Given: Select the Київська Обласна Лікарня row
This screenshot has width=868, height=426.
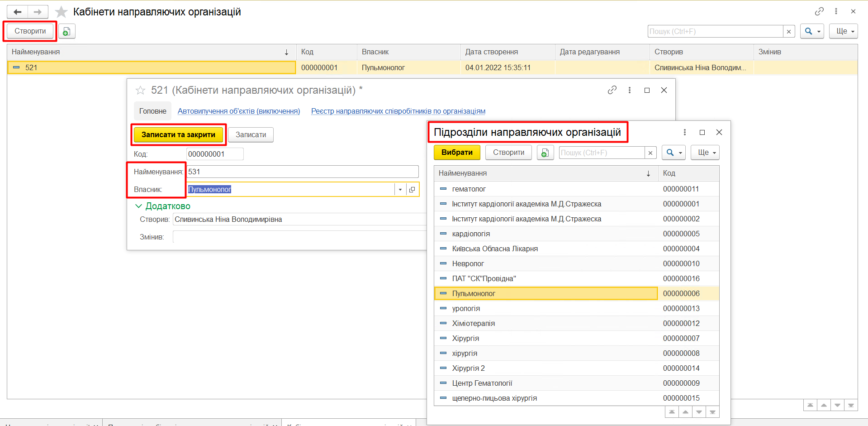Looking at the screenshot, I should point(495,249).
